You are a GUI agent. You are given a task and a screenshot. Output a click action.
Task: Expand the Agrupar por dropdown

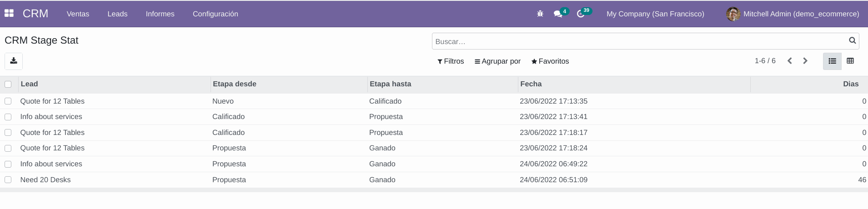(497, 61)
